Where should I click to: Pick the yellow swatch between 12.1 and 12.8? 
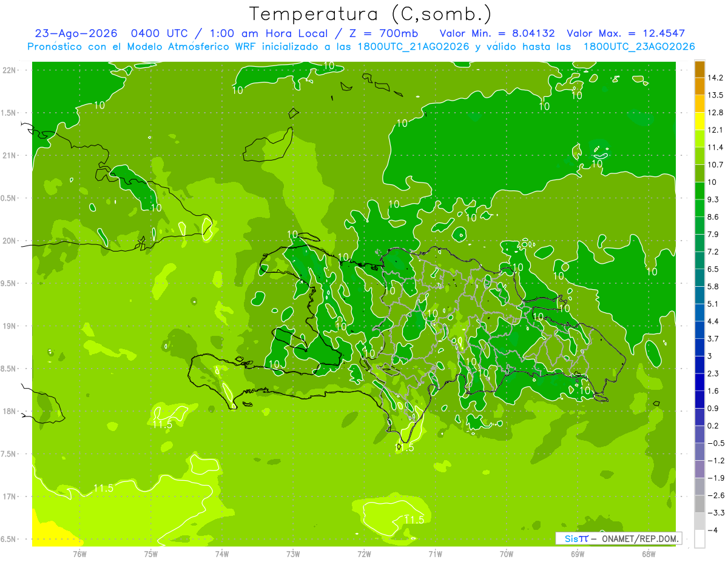[x=699, y=121]
